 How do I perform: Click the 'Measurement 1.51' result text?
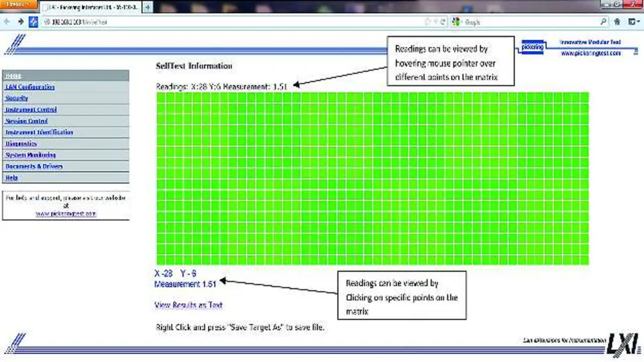(x=185, y=284)
